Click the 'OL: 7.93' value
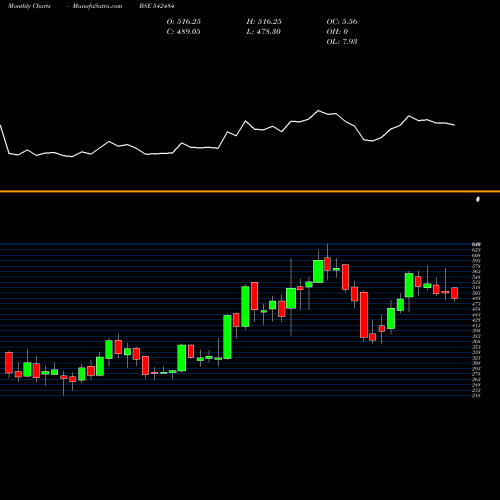The width and height of the screenshot is (500, 500). 342,42
